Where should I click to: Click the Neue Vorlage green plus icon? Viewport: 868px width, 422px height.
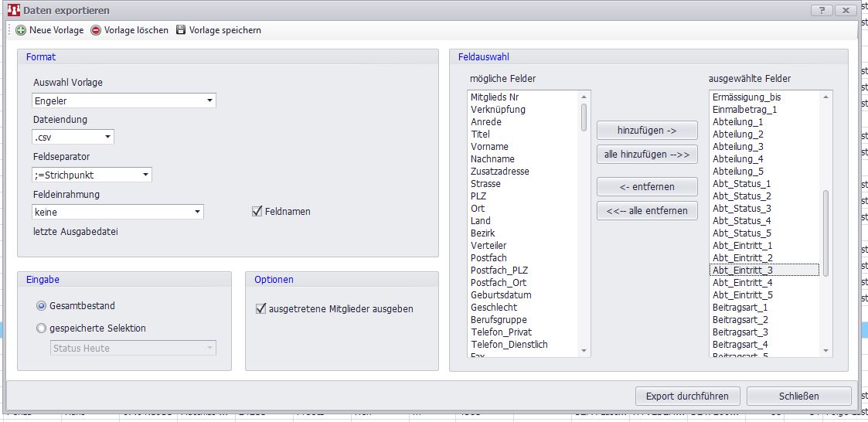tap(20, 30)
